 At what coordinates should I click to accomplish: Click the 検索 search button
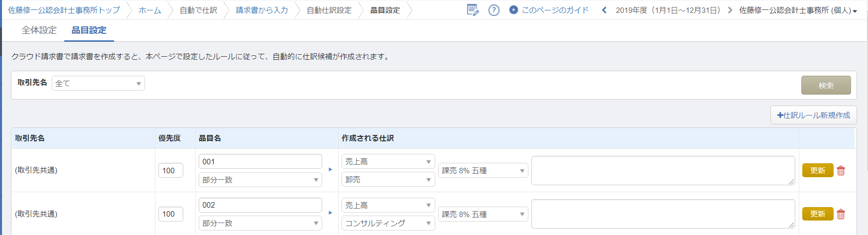826,85
